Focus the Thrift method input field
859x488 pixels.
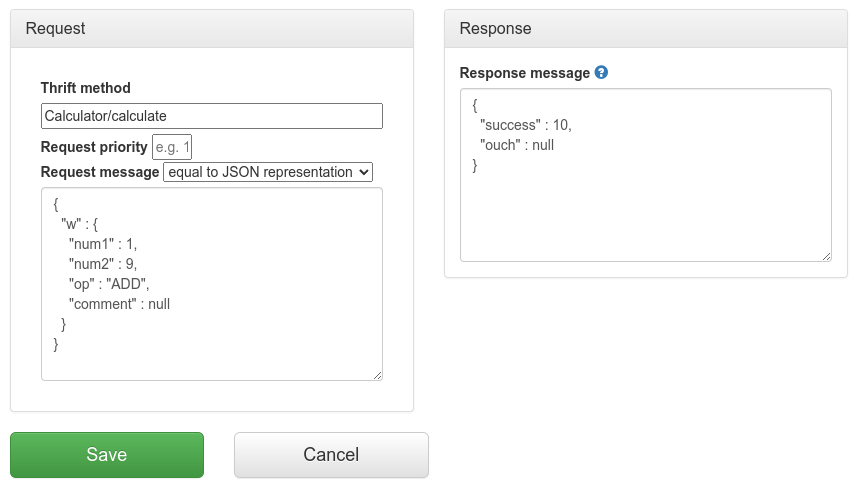click(x=211, y=116)
